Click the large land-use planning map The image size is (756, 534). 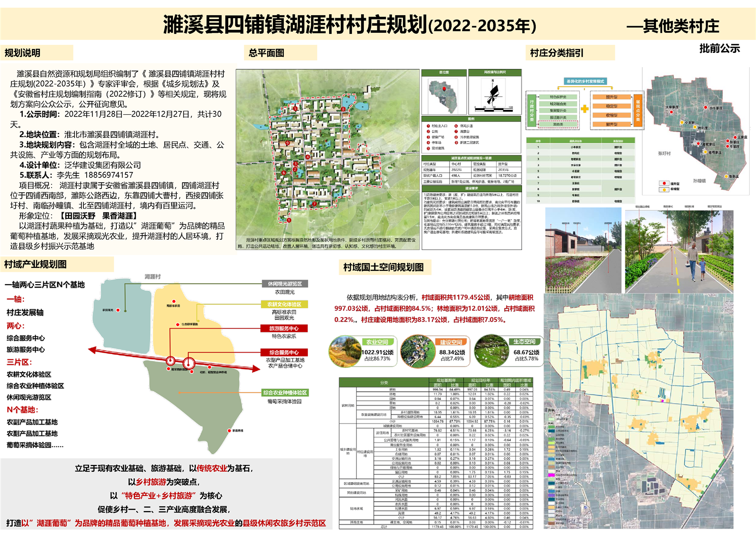pyautogui.click(x=638, y=411)
